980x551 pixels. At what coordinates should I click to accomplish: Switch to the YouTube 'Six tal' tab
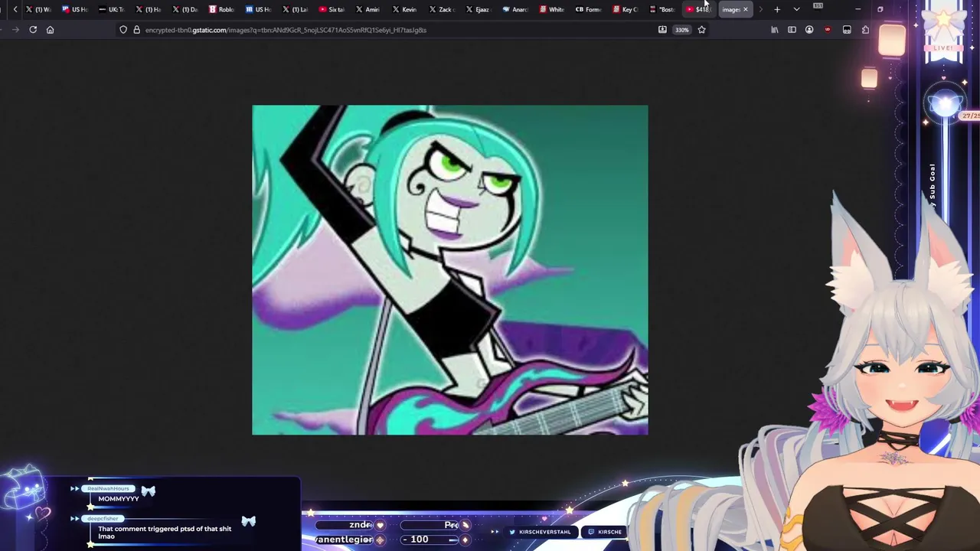tap(332, 9)
